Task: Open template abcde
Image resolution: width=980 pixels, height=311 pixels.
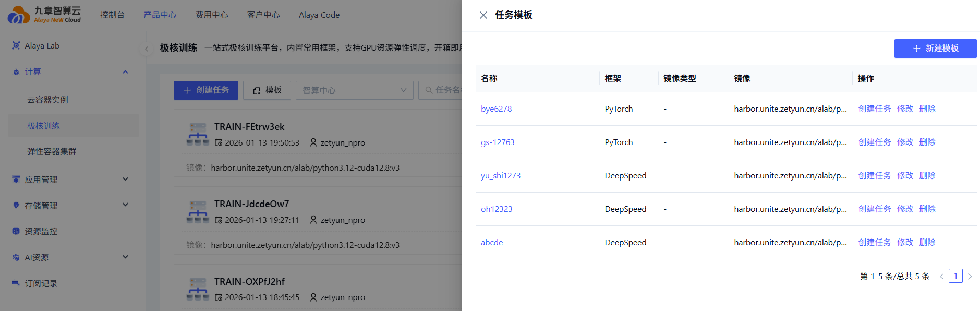Action: pos(492,242)
